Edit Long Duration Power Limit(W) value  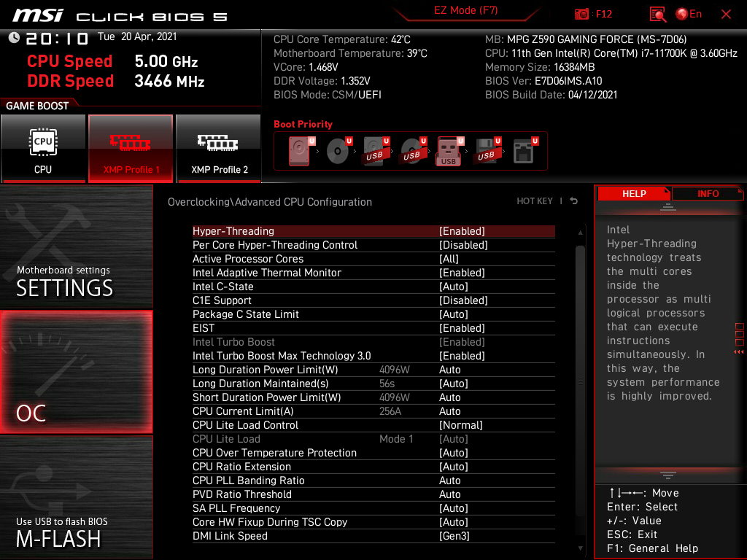coord(373,370)
